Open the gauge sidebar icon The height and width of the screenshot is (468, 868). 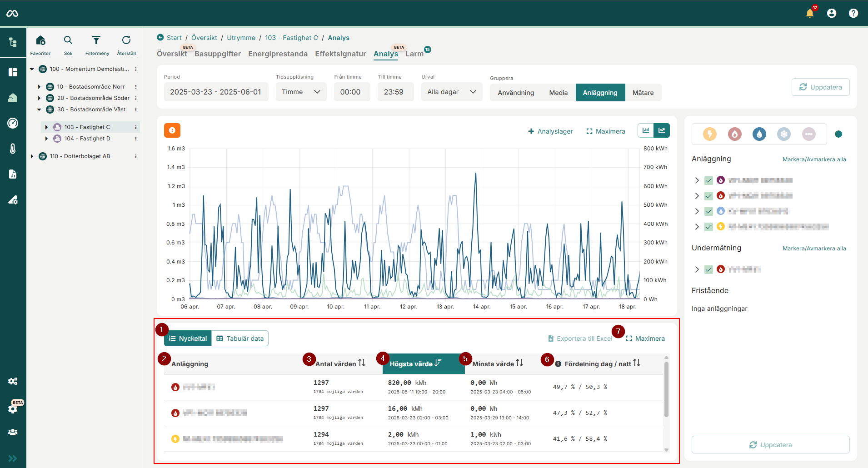pyautogui.click(x=13, y=123)
